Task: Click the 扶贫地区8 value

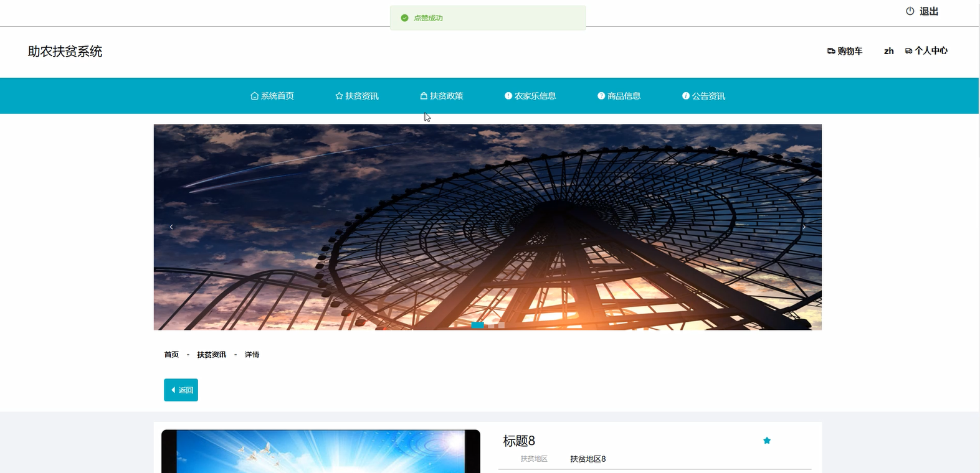Action: 588,459
